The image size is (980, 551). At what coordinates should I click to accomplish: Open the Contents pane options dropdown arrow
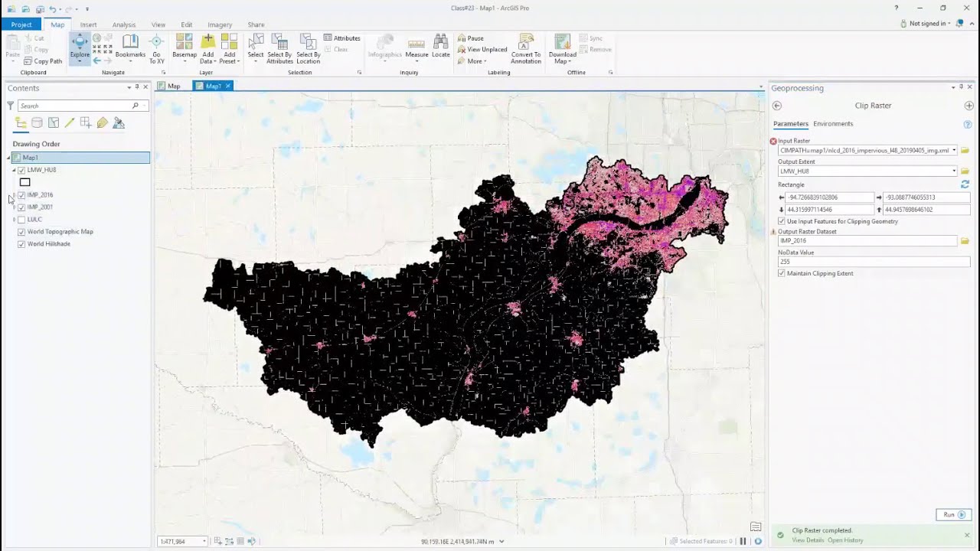pos(129,87)
